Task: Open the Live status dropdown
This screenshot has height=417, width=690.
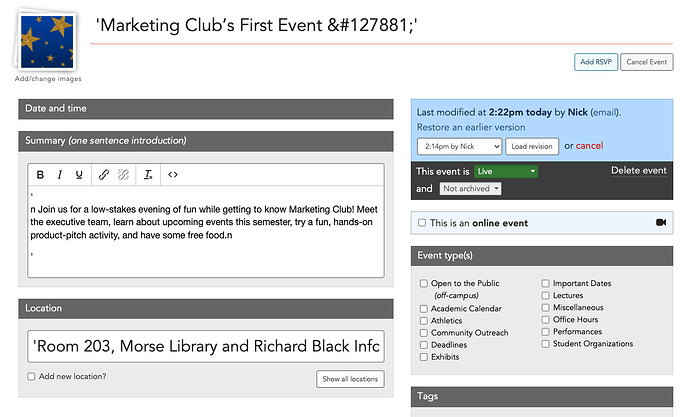Action: 506,171
